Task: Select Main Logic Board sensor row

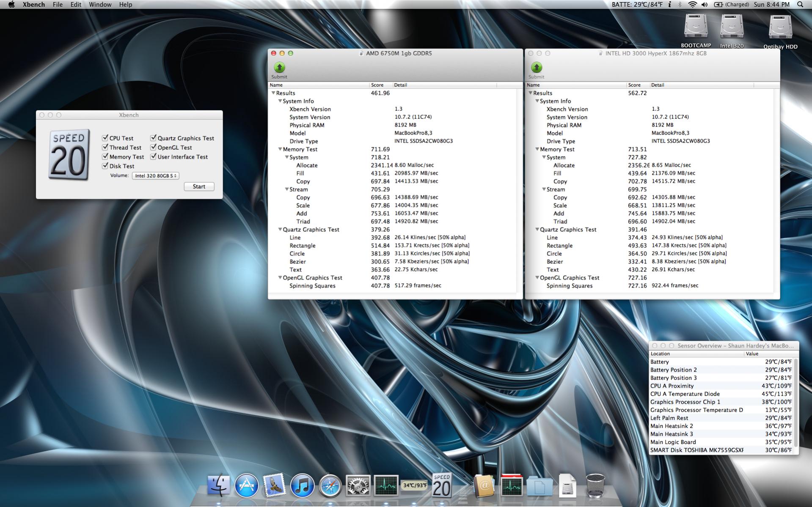Action: click(x=721, y=442)
